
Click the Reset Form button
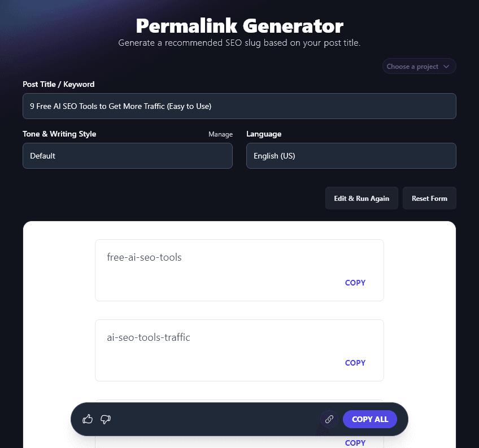[x=429, y=198]
